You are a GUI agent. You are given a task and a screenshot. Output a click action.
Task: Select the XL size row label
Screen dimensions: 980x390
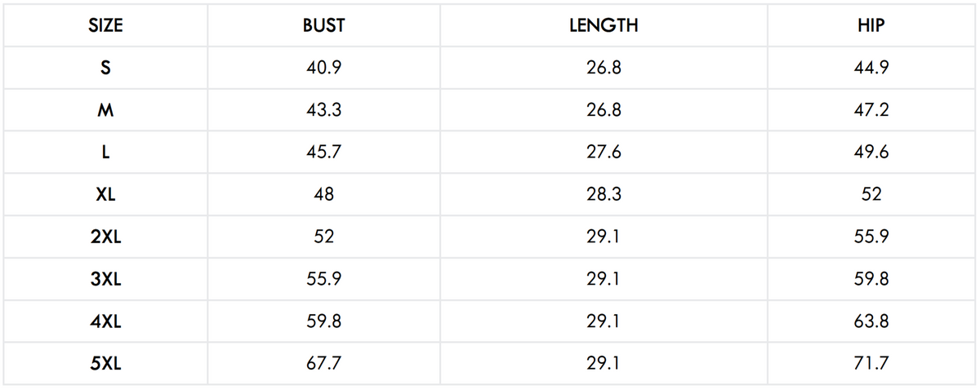(105, 195)
